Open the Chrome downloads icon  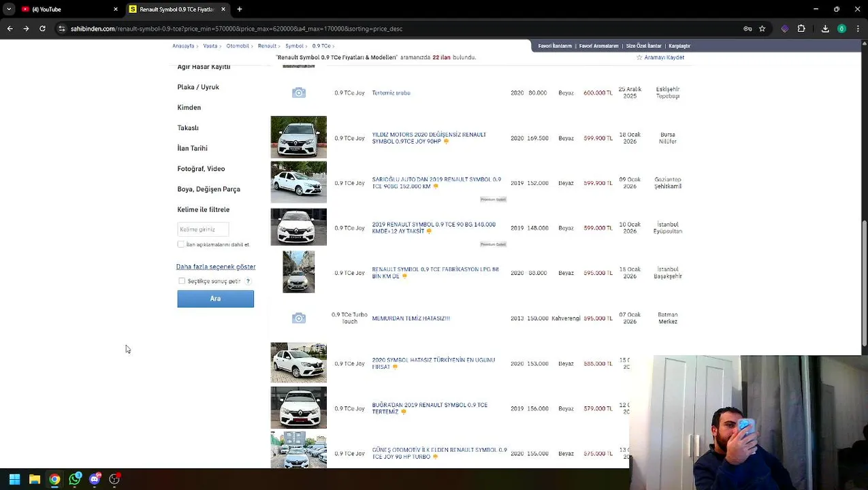825,29
